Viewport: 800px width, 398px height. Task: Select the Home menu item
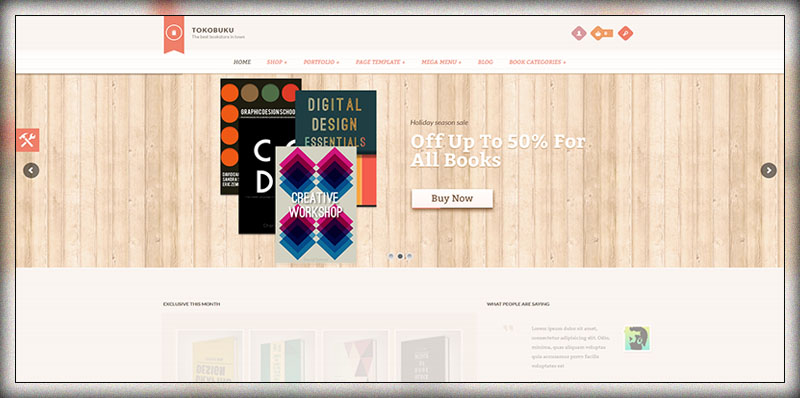click(242, 62)
